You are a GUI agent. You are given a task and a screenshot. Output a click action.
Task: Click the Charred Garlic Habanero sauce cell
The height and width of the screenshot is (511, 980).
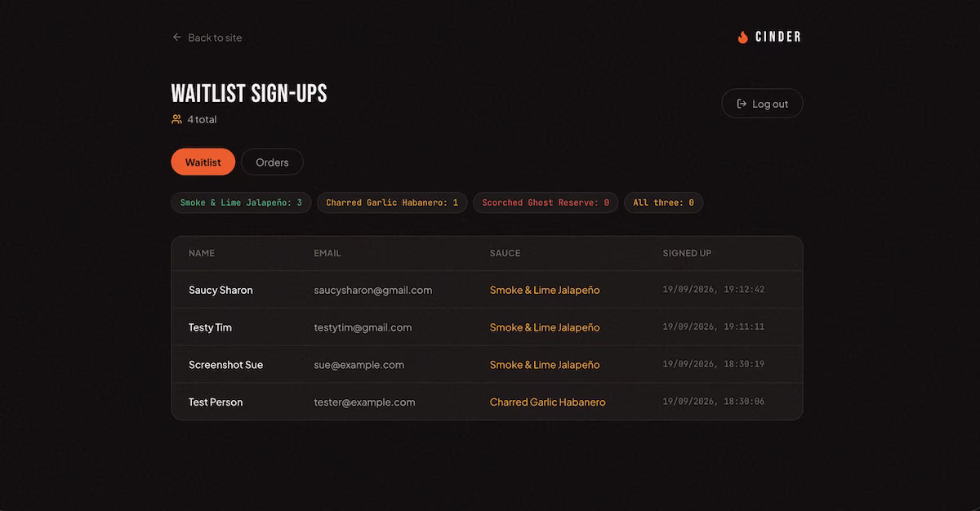(548, 402)
